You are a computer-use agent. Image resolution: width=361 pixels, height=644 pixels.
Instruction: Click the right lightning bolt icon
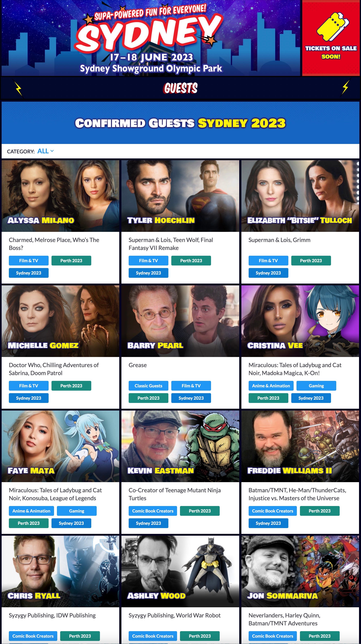point(345,87)
